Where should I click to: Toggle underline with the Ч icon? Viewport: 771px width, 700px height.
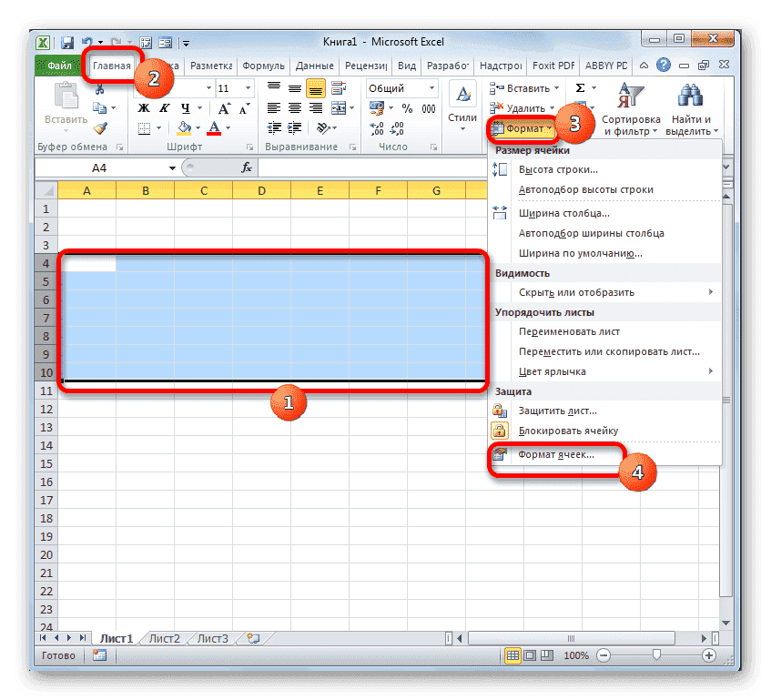point(187,107)
